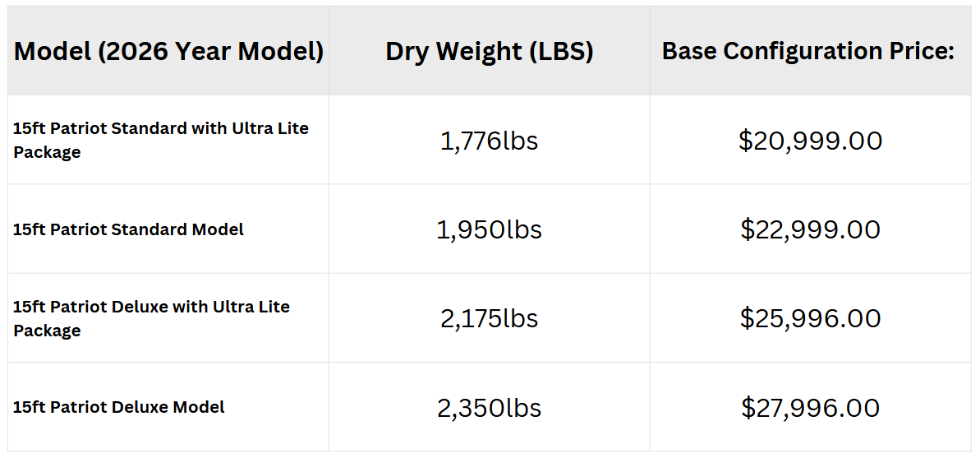Select the 2,350lbs weight value
The height and width of the screenshot is (458, 980).
490,408
